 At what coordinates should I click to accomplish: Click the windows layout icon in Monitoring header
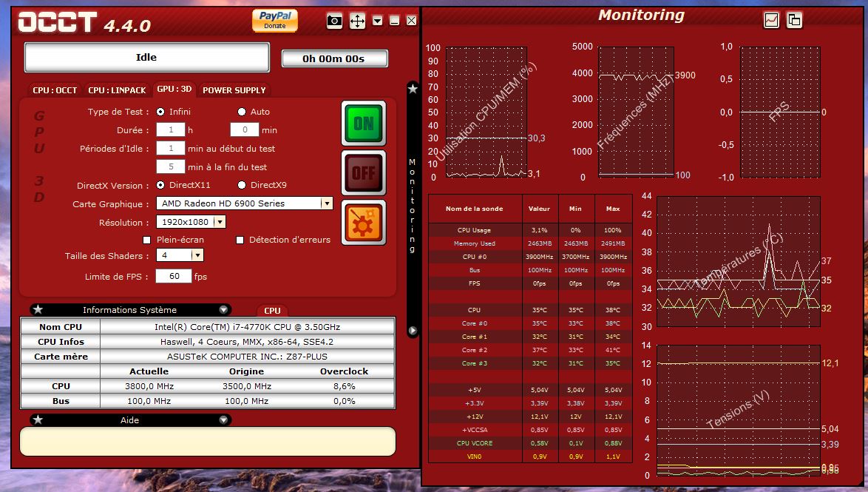click(x=794, y=21)
